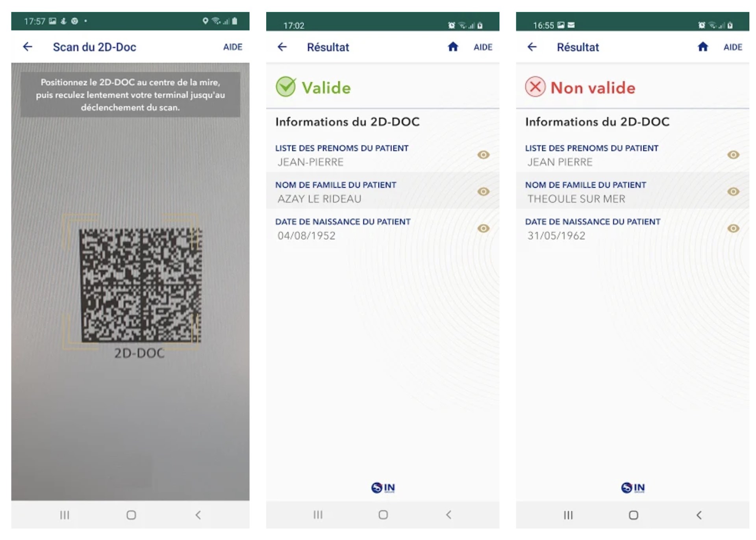Go back from the Non valide result screen
Viewport: 756px width, 540px height.
532,47
